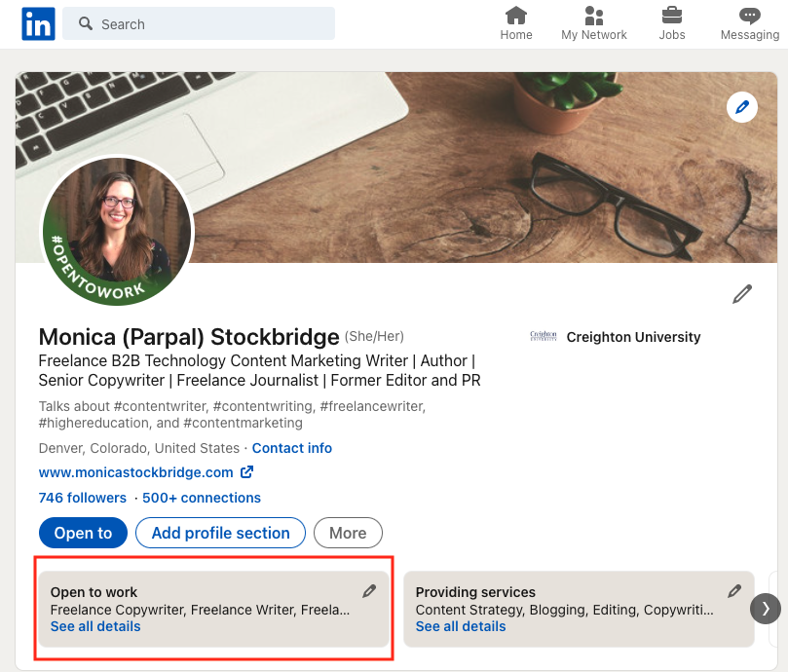This screenshot has height=672, width=788.
Task: Focus the Search input field
Action: click(199, 23)
